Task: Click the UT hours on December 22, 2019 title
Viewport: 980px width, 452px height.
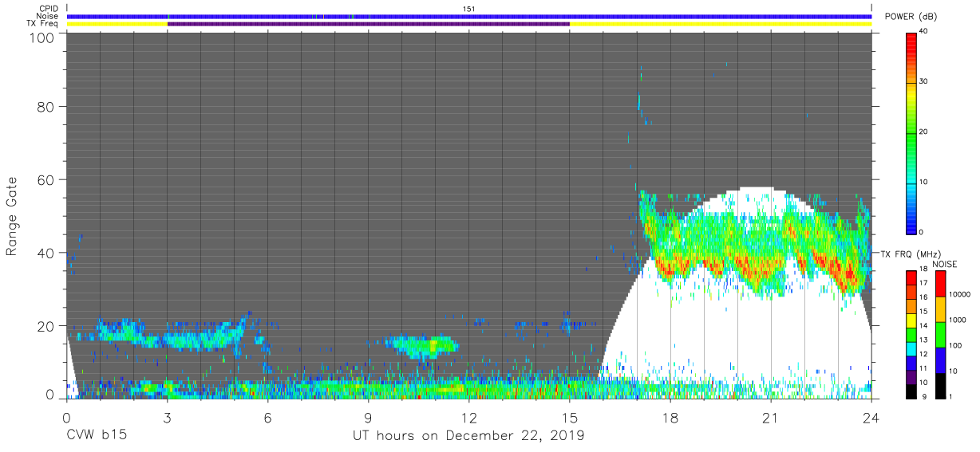Action: pos(468,436)
